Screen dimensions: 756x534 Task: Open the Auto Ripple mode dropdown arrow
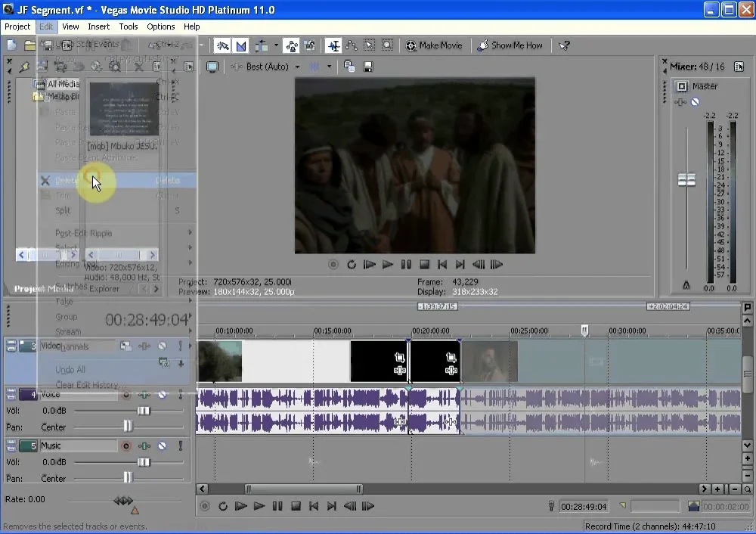coord(276,46)
